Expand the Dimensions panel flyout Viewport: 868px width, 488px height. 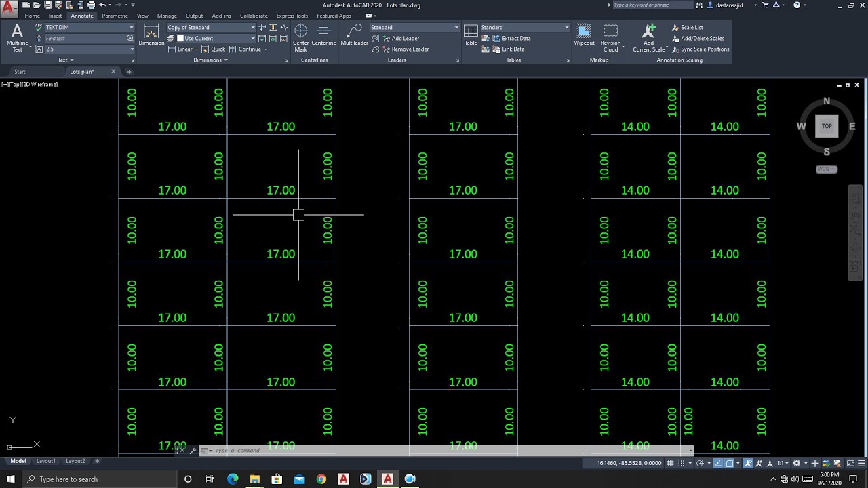click(210, 60)
